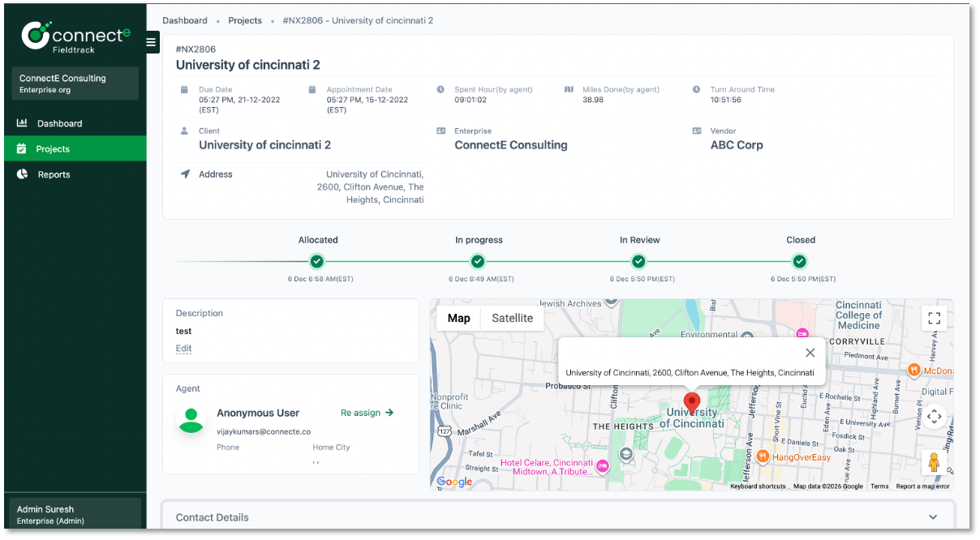Click the Client person icon
The width and height of the screenshot is (980, 540).
(184, 131)
